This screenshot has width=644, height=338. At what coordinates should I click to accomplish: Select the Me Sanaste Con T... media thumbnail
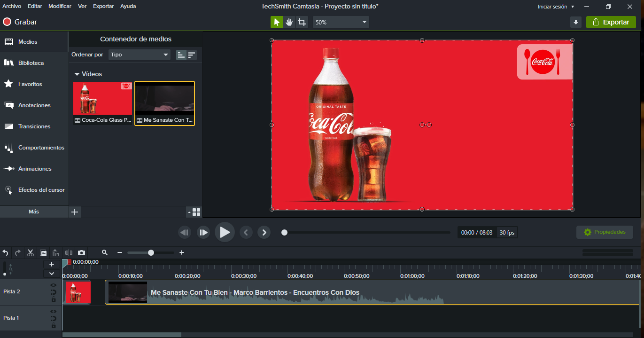coord(164,103)
